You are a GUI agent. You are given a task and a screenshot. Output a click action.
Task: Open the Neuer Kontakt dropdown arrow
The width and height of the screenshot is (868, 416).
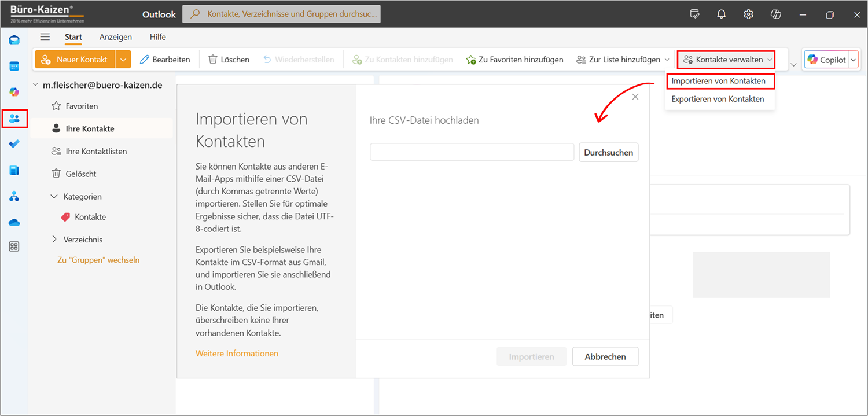point(123,60)
